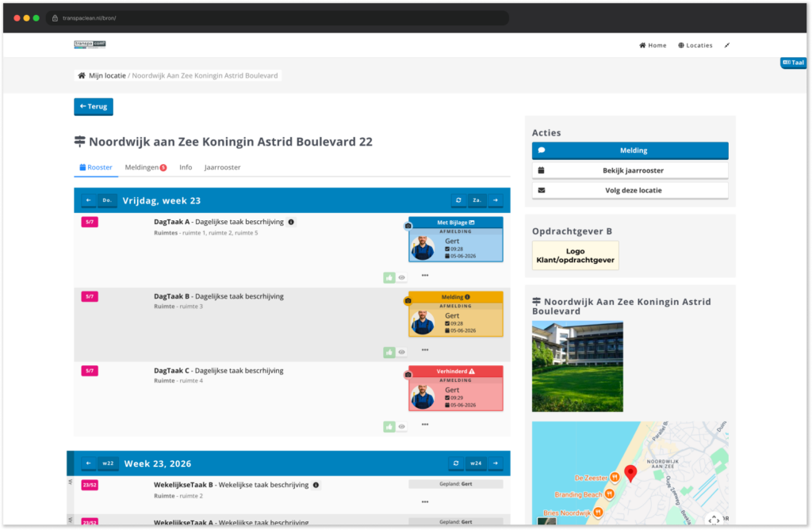Click the Za. day button
Viewport: 812px width, 530px height.
click(x=477, y=200)
